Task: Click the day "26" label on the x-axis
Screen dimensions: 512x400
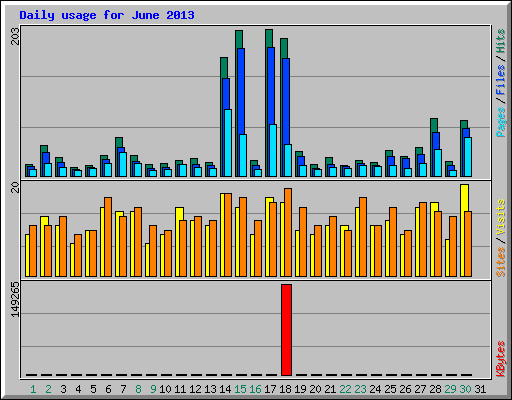Action: [405, 389]
